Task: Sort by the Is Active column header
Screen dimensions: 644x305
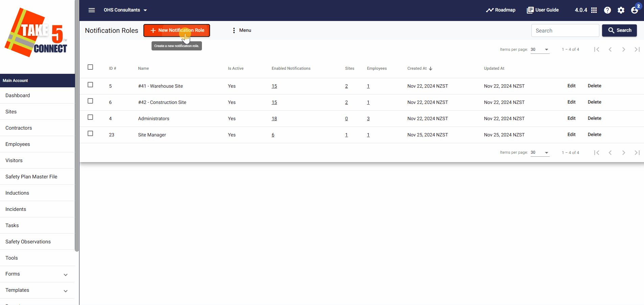Action: [236, 68]
